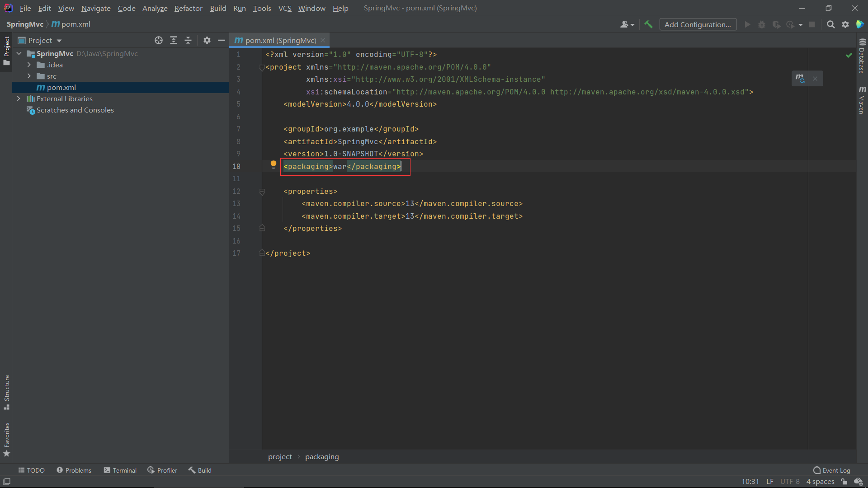Click the Select Opened File target icon
The image size is (868, 488).
(x=159, y=40)
